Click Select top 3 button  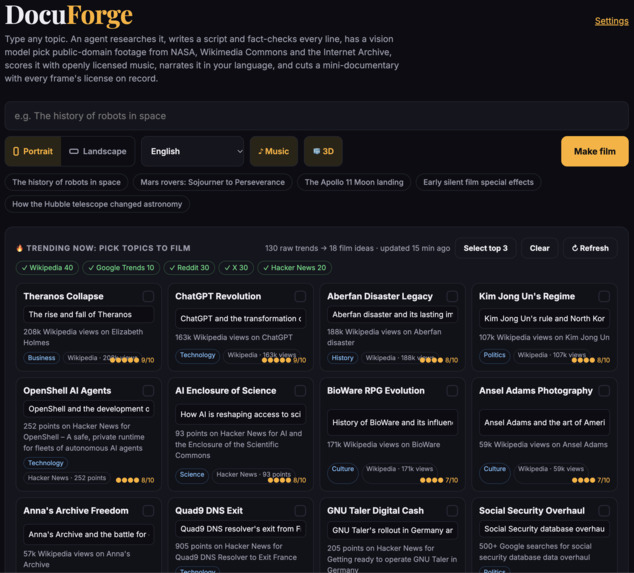485,248
